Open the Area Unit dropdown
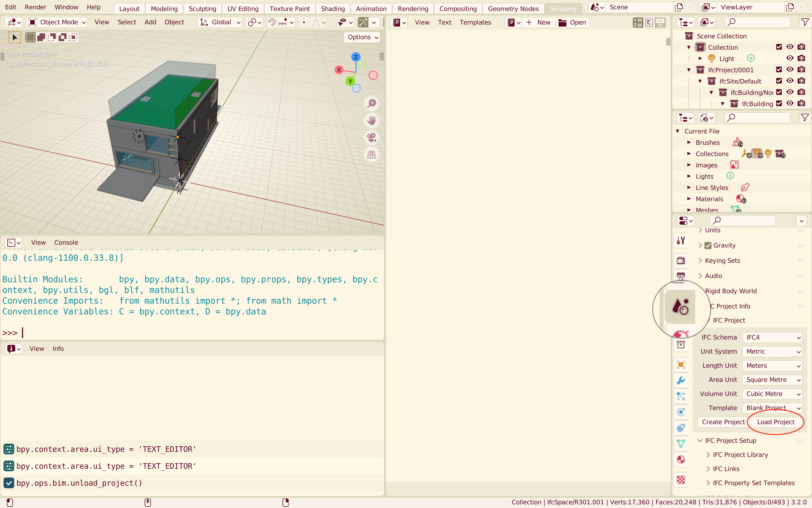The height and width of the screenshot is (508, 812). (x=772, y=380)
